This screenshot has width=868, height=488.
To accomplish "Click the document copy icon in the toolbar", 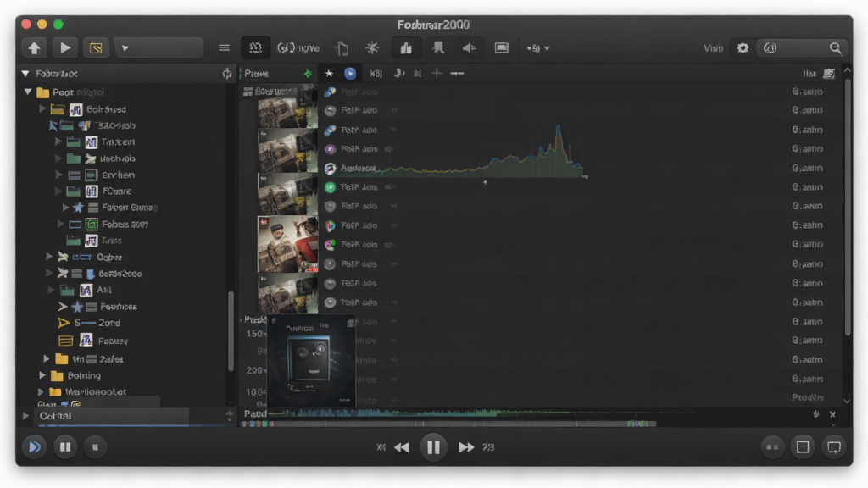I will click(x=342, y=48).
